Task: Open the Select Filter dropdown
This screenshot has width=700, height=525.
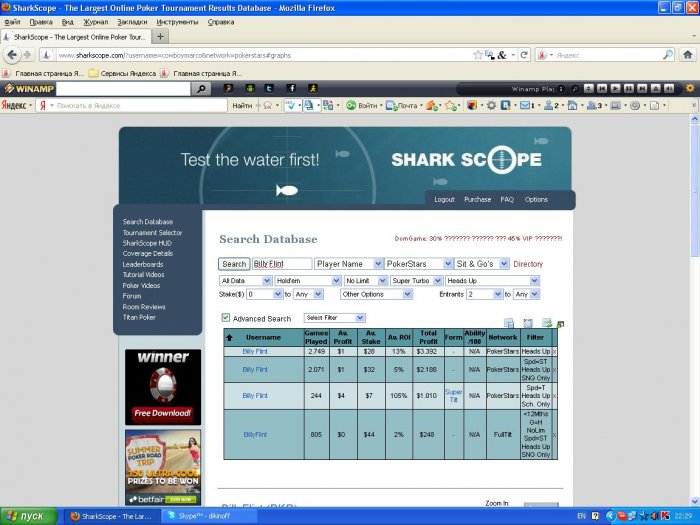Action: pyautogui.click(x=335, y=318)
